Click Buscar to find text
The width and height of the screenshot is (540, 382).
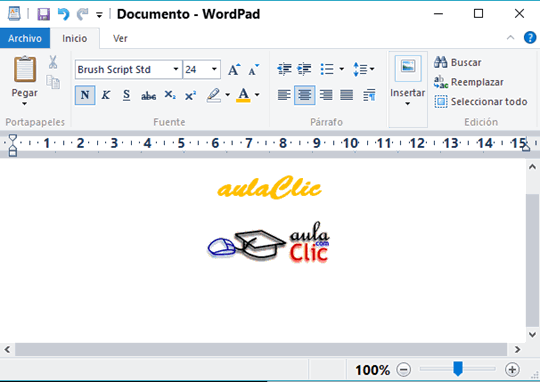[x=457, y=62]
